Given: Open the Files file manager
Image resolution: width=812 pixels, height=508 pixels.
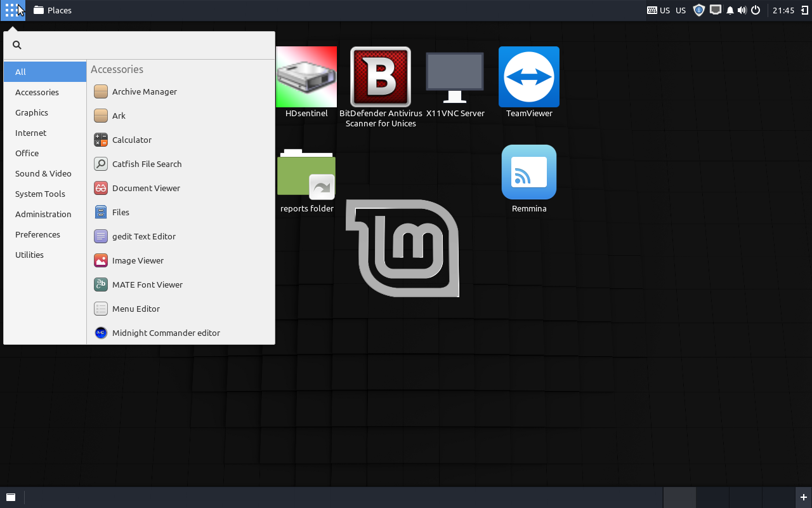Looking at the screenshot, I should pyautogui.click(x=180, y=212).
